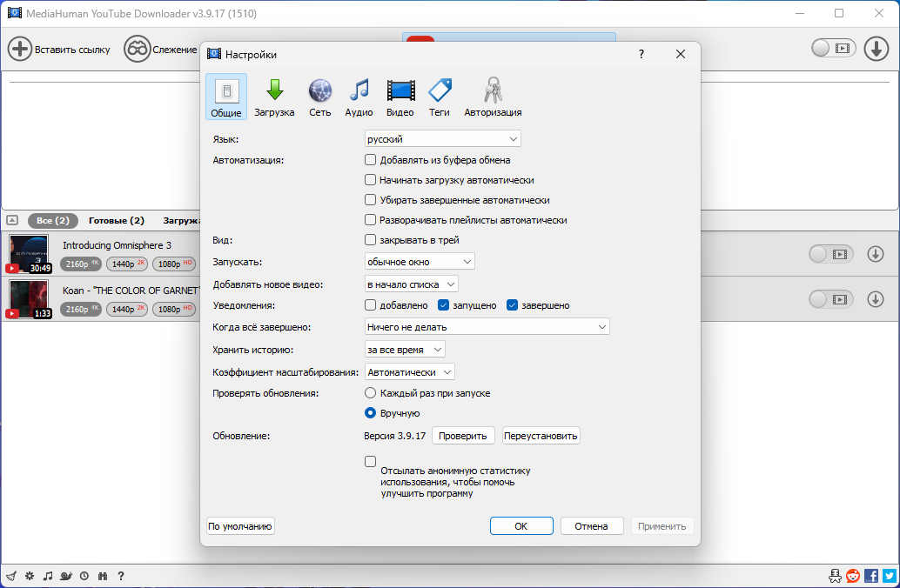Select 1440p quality for Koan video
Image resolution: width=900 pixels, height=588 pixels.
[127, 309]
